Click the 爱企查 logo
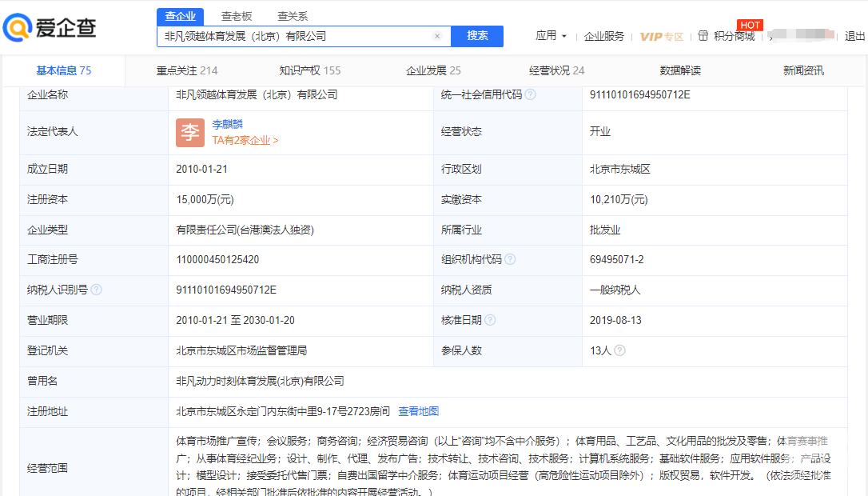 pyautogui.click(x=50, y=28)
